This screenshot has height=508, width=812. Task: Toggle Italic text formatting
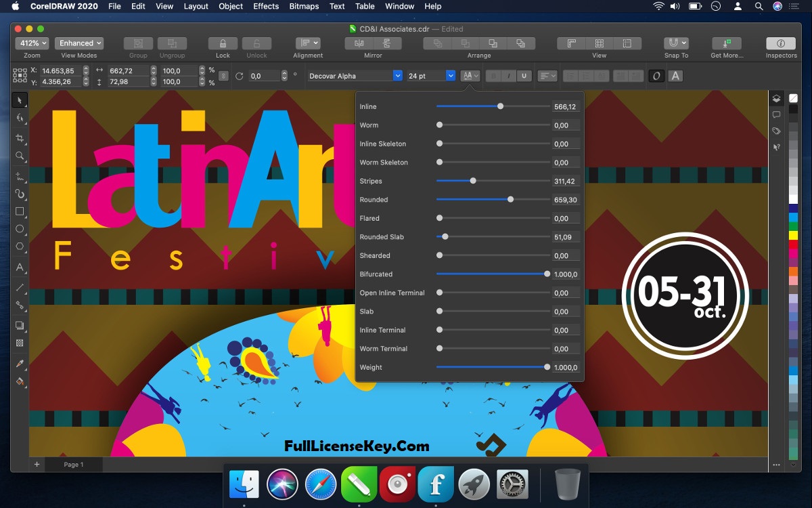tap(509, 76)
